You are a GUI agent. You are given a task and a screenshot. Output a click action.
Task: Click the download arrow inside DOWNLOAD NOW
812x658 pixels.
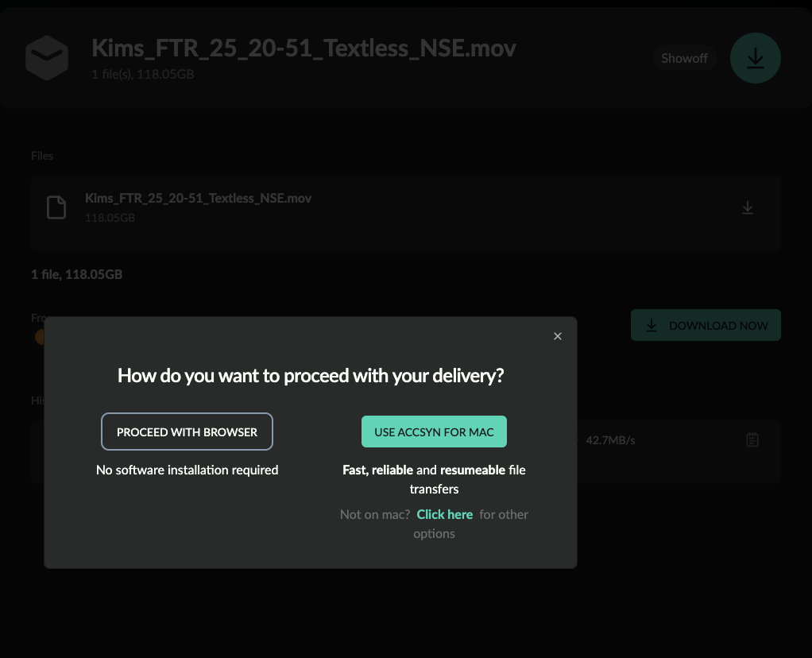click(x=651, y=325)
